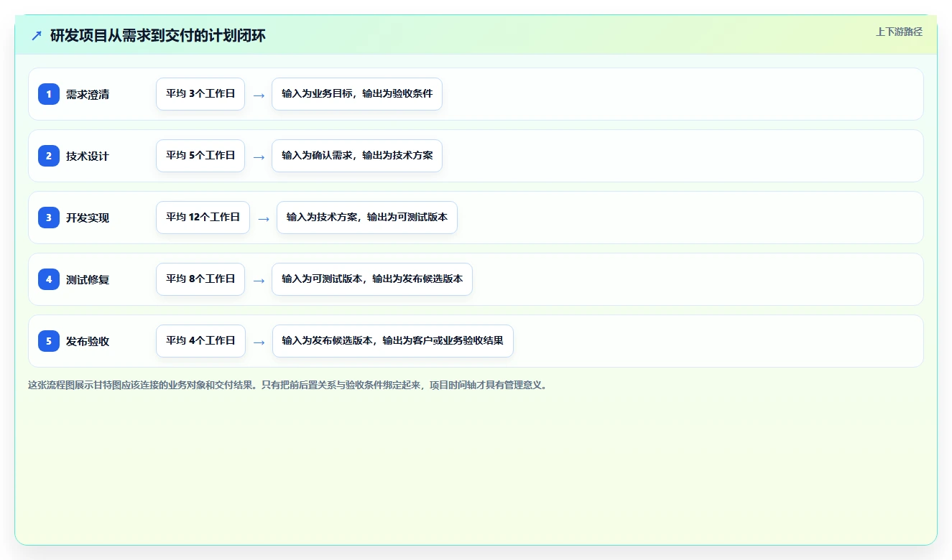Image resolution: width=952 pixels, height=560 pixels.
Task: Click step number badge 5 for 发布验收
Action: [x=49, y=341]
